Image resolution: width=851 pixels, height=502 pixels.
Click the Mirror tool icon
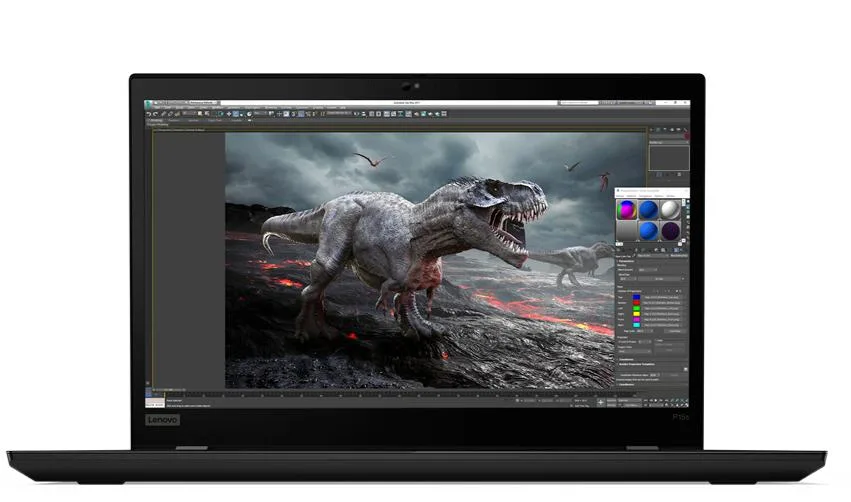356,114
